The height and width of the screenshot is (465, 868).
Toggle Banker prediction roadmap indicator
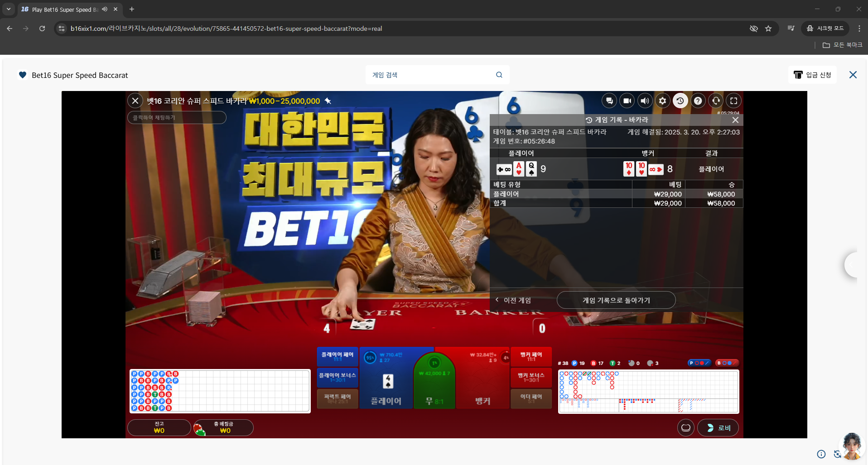727,363
